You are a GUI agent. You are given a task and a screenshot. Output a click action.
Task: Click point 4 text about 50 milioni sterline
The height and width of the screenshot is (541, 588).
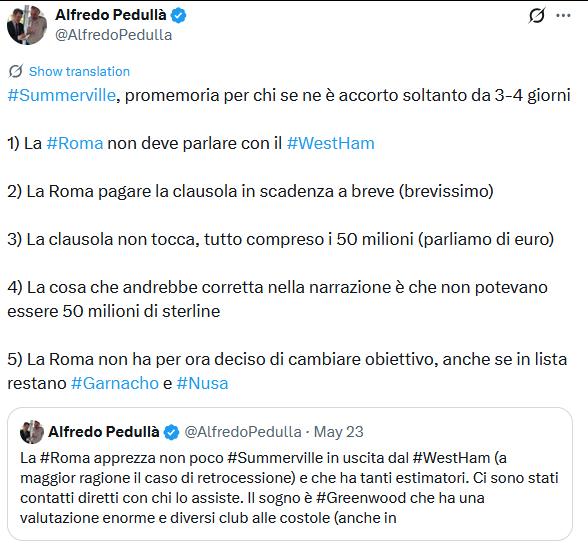click(278, 299)
